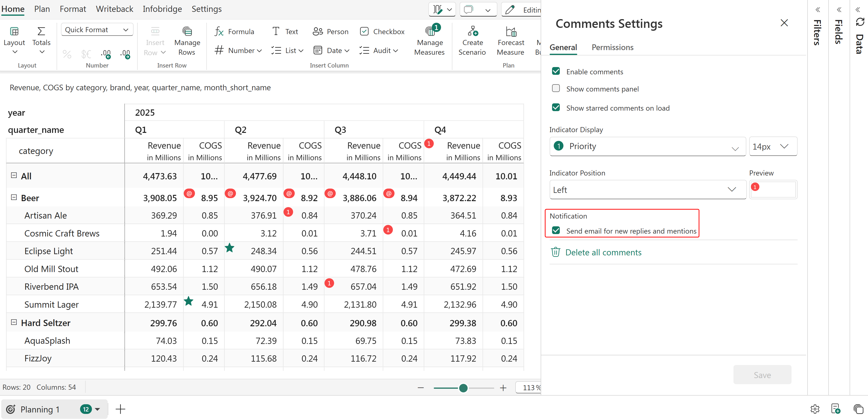The image size is (868, 419).
Task: Check Show comments panel
Action: pyautogui.click(x=556, y=88)
